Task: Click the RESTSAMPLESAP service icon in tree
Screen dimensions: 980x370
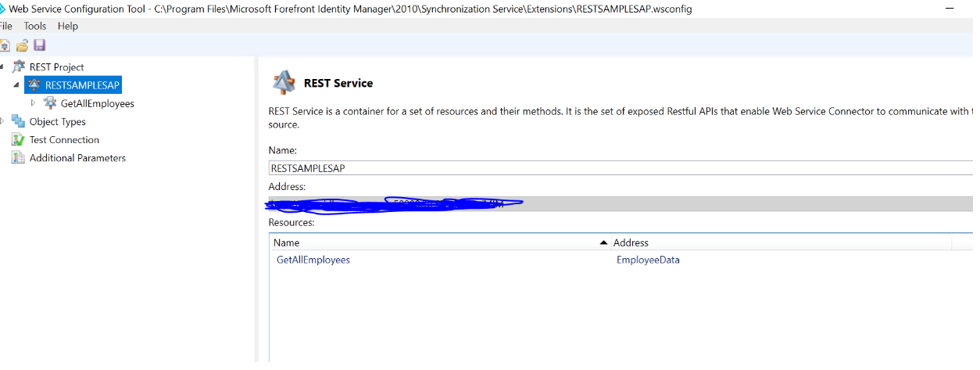Action: pyautogui.click(x=34, y=85)
